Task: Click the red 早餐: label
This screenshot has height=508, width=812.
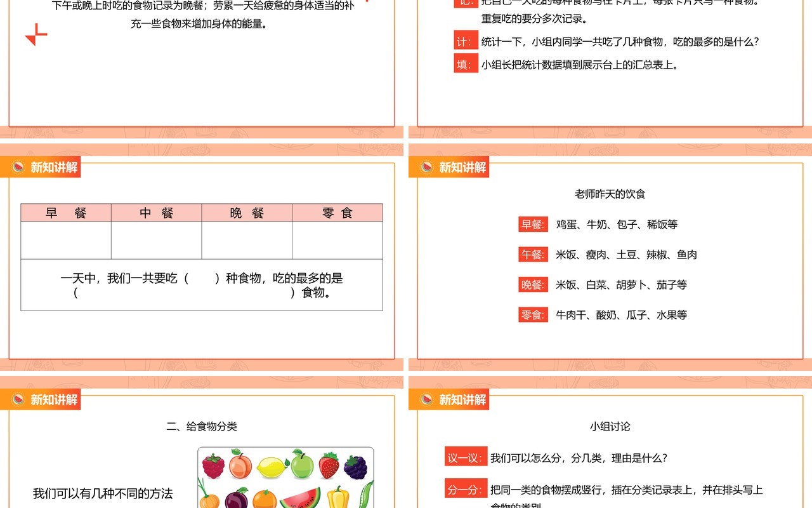Action: point(533,224)
